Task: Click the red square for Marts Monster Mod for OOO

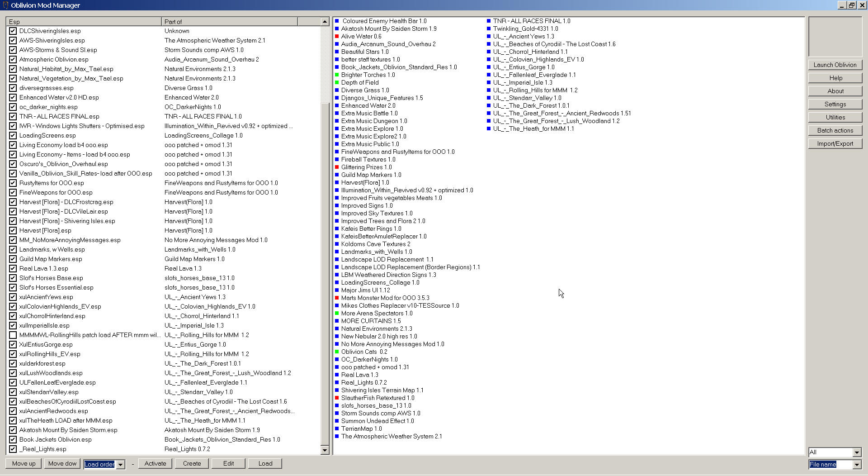Action: coord(337,298)
